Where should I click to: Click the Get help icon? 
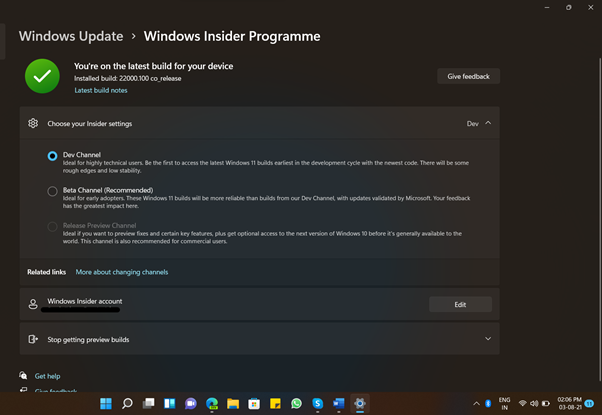pyautogui.click(x=23, y=375)
